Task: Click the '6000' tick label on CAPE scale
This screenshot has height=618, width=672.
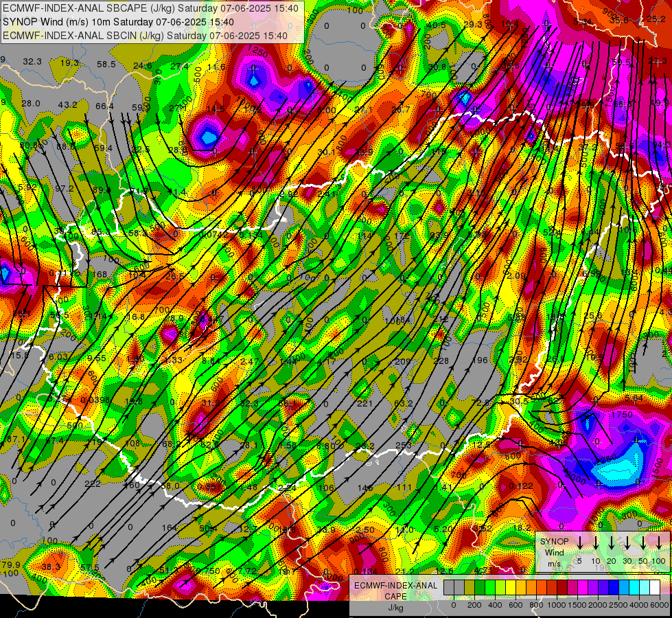Action: point(660,605)
